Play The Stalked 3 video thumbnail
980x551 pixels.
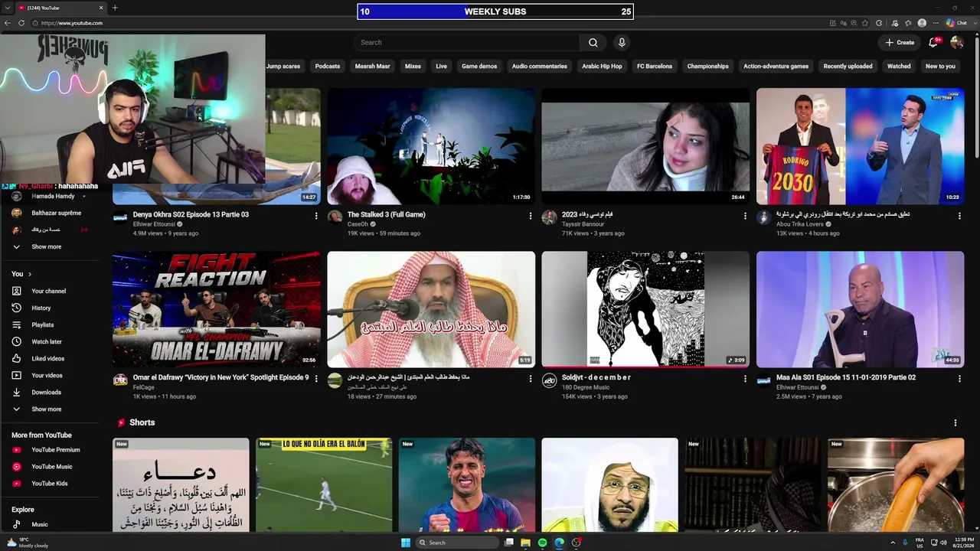coord(431,146)
